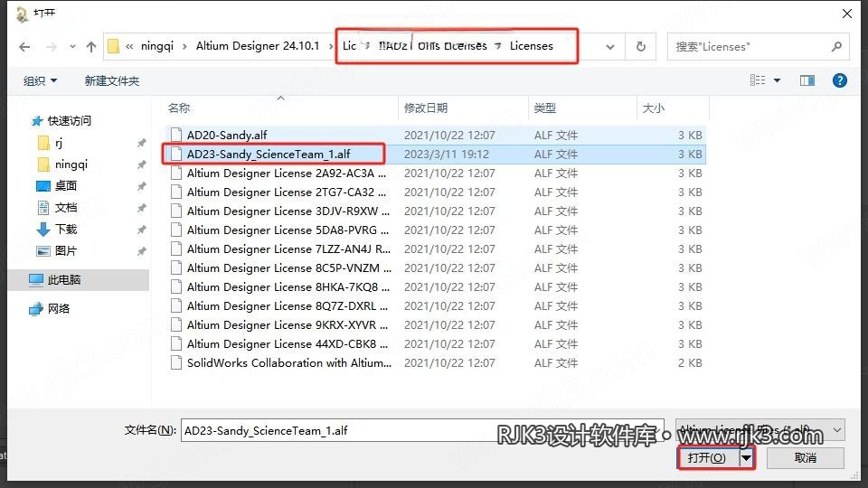Change the view layout icon
Screen dimensions: 868x488
[758, 80]
